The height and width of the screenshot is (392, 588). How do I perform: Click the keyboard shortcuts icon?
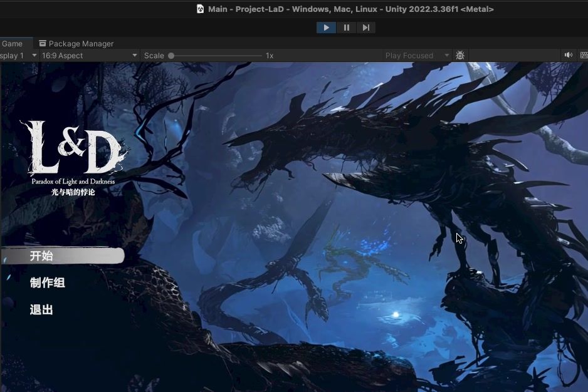[584, 55]
